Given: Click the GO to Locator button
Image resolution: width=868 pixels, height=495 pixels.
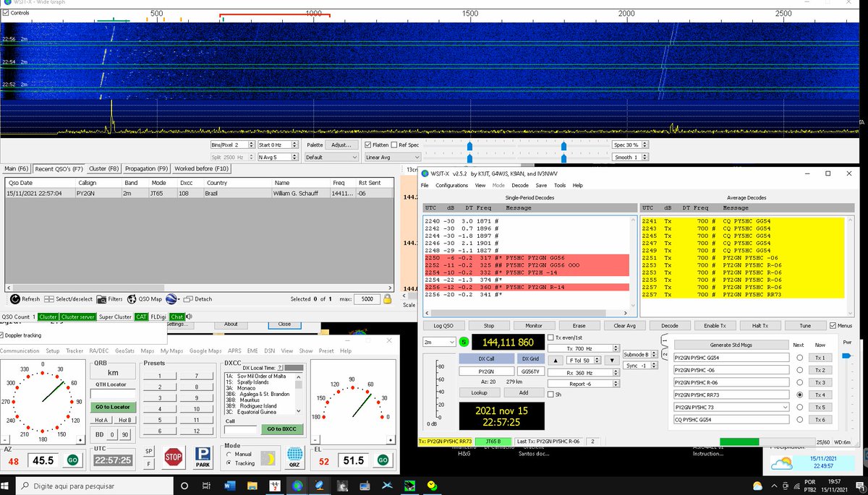Looking at the screenshot, I should click(x=112, y=407).
